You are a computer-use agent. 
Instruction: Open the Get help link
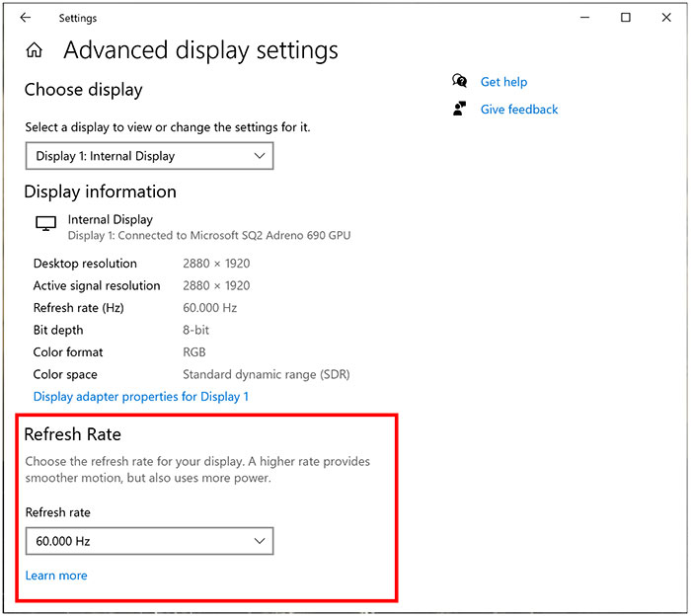(503, 82)
